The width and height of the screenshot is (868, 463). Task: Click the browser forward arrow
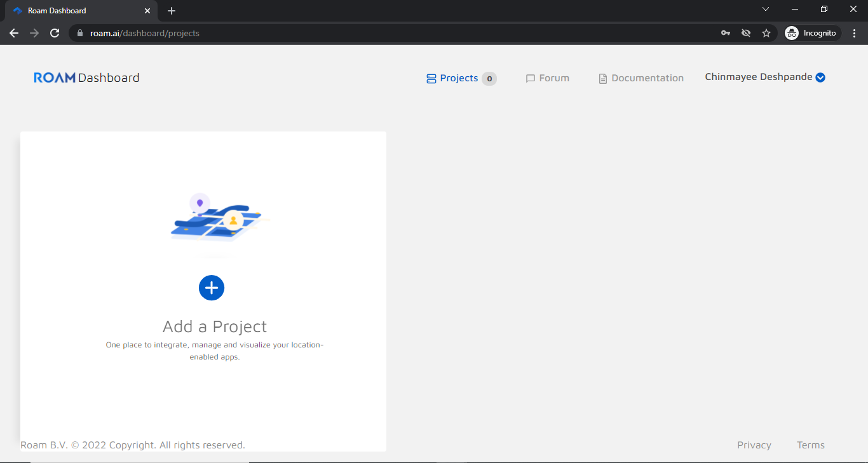pos(34,33)
